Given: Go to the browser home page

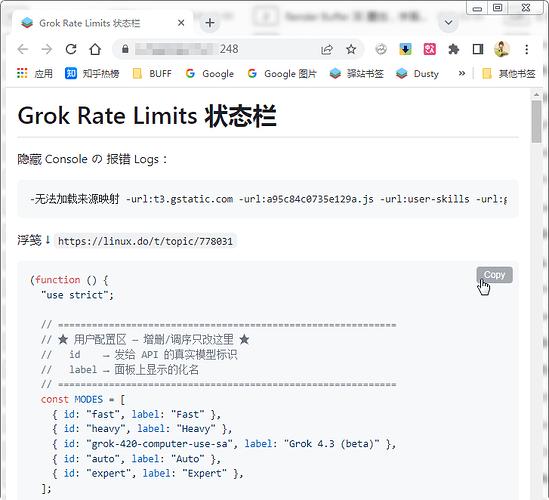Looking at the screenshot, I should pyautogui.click(x=95, y=49).
